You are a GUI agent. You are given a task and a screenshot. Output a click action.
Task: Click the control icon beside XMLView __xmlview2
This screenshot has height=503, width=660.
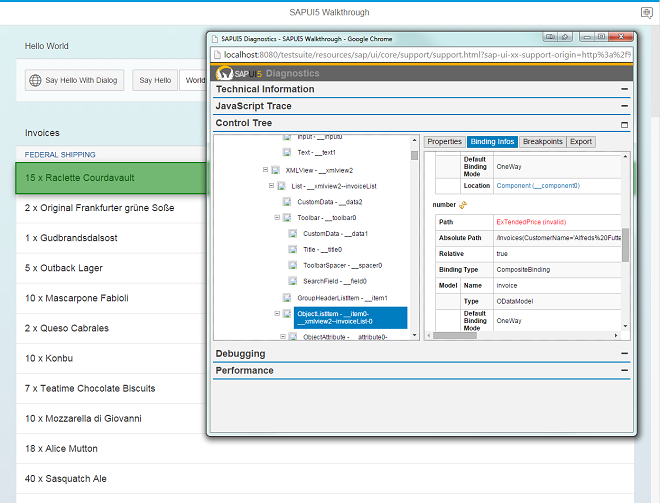tap(276, 170)
